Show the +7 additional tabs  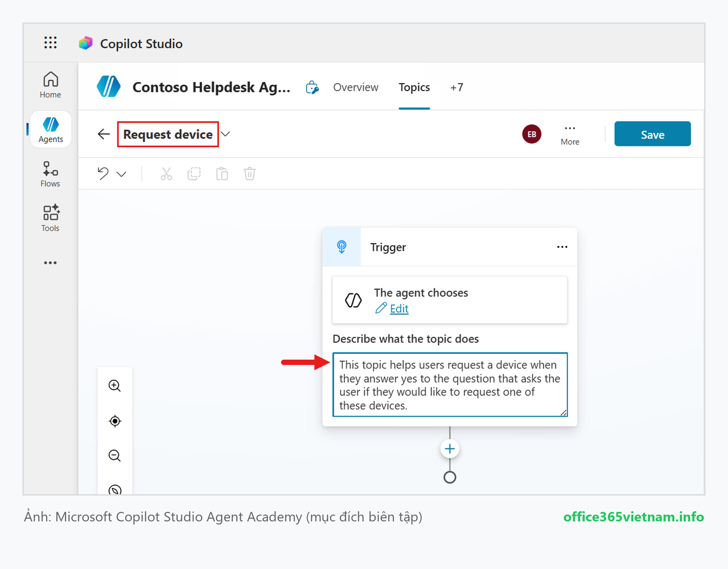click(457, 87)
